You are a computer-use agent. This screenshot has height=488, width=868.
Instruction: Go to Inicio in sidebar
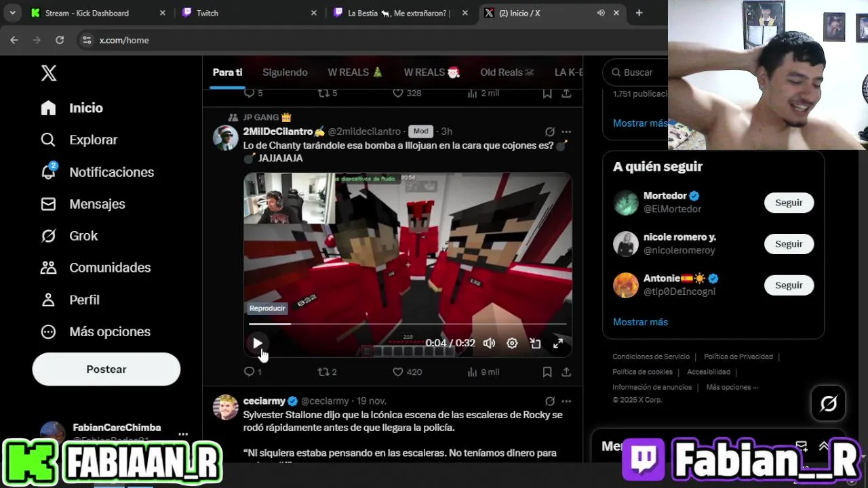coord(72,108)
